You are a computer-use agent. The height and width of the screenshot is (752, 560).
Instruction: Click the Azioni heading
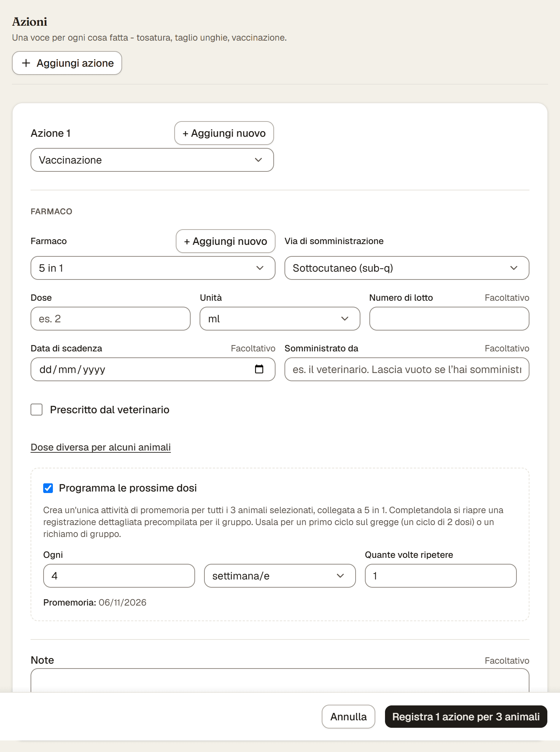(x=30, y=22)
